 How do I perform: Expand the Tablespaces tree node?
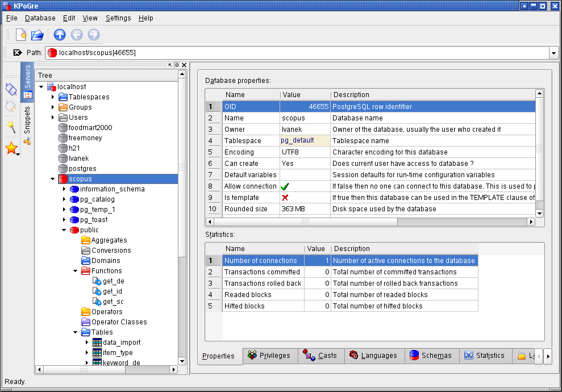pyautogui.click(x=53, y=97)
